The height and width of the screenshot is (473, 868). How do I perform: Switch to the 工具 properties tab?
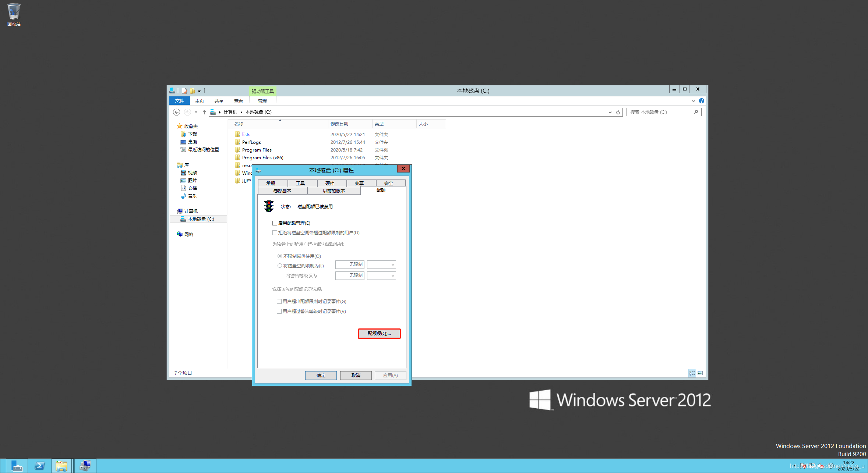pyautogui.click(x=300, y=183)
